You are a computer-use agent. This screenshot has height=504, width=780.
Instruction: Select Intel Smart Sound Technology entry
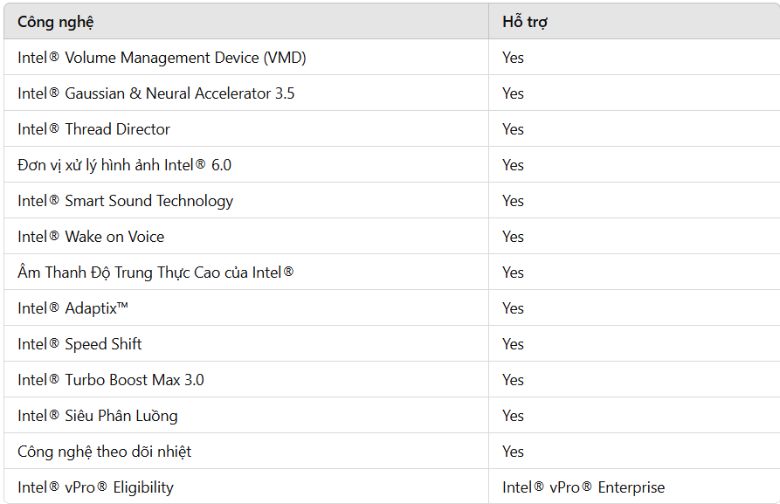pos(125,201)
